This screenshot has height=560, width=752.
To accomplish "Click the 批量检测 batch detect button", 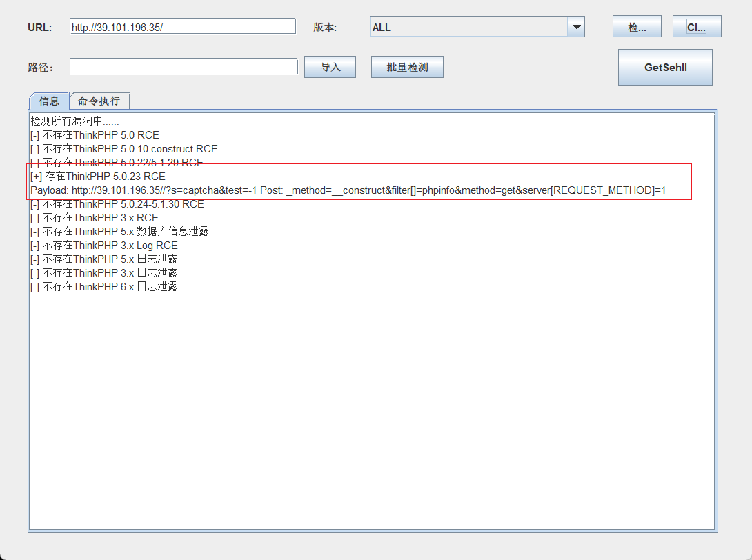I will click(x=407, y=67).
